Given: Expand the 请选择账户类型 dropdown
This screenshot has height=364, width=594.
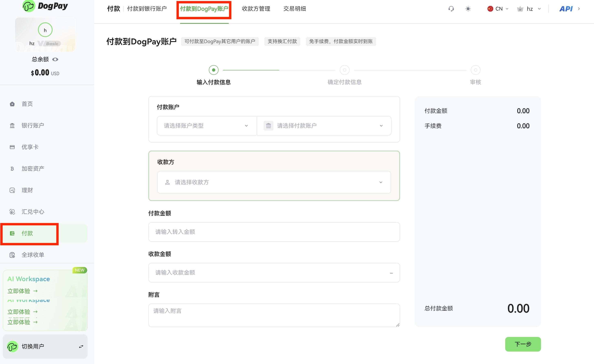Looking at the screenshot, I should pyautogui.click(x=207, y=126).
